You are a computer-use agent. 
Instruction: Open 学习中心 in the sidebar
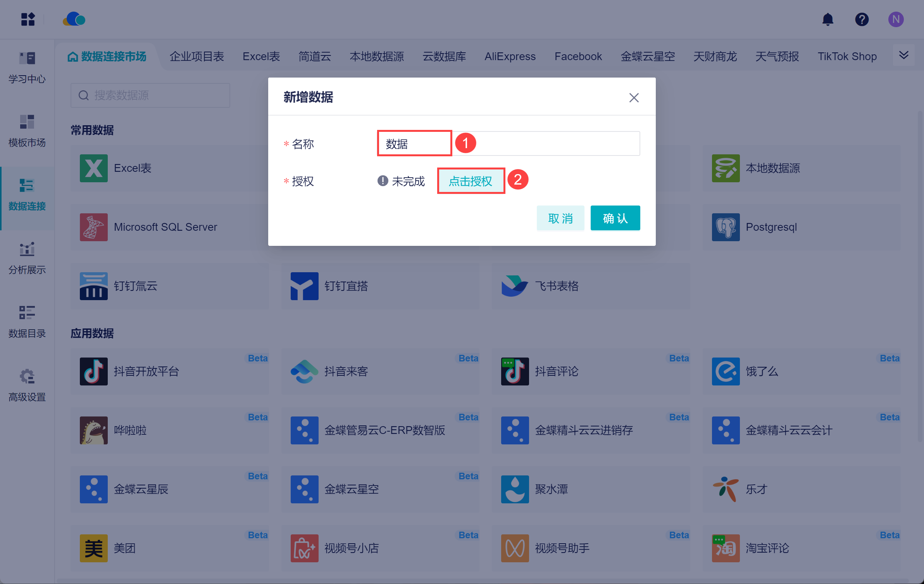coord(27,67)
